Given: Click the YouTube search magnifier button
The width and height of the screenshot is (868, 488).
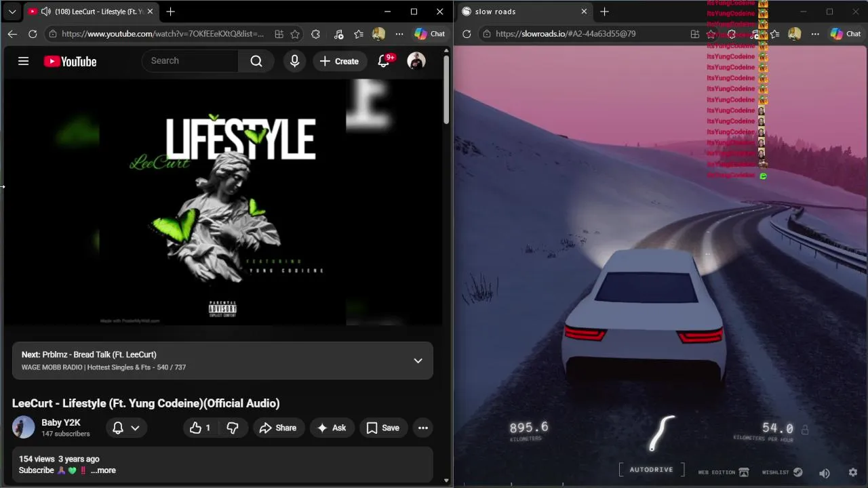Looking at the screenshot, I should pyautogui.click(x=256, y=61).
